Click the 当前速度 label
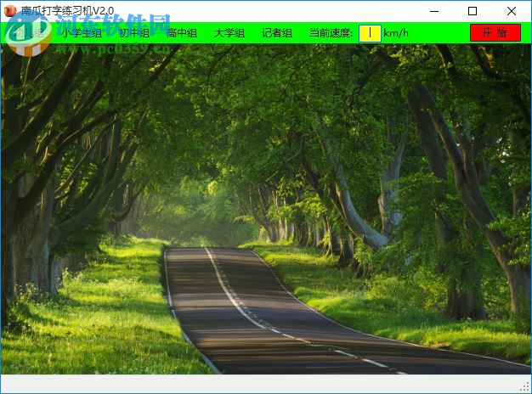Screen dimensions: 532x394 click(x=331, y=33)
